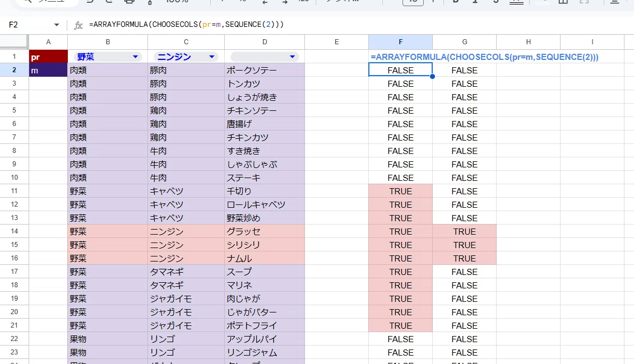Select column G header
634x364 pixels.
click(464, 42)
